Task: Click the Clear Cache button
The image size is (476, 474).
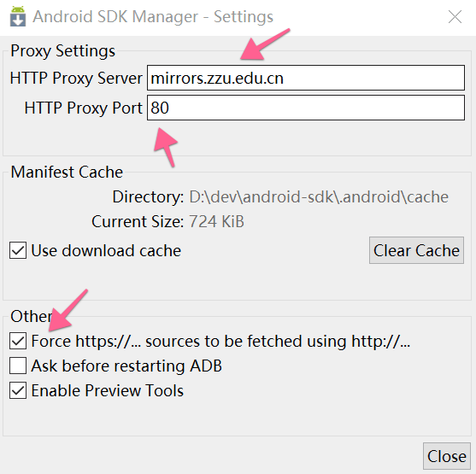Action: point(416,250)
